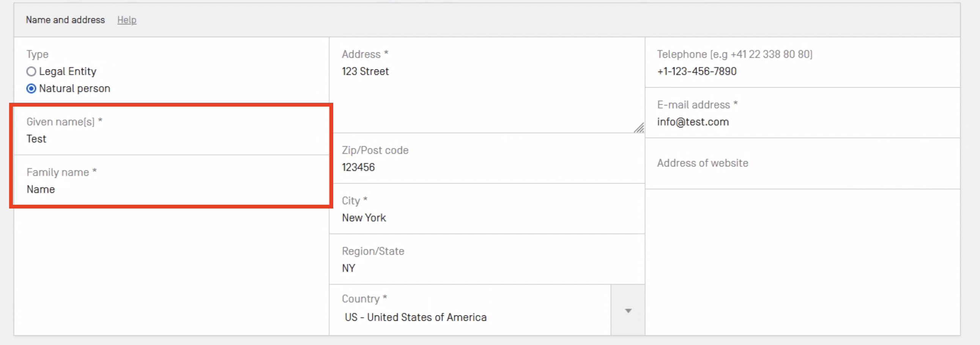Click the Telephone example label text
The height and width of the screenshot is (345, 980).
click(734, 54)
